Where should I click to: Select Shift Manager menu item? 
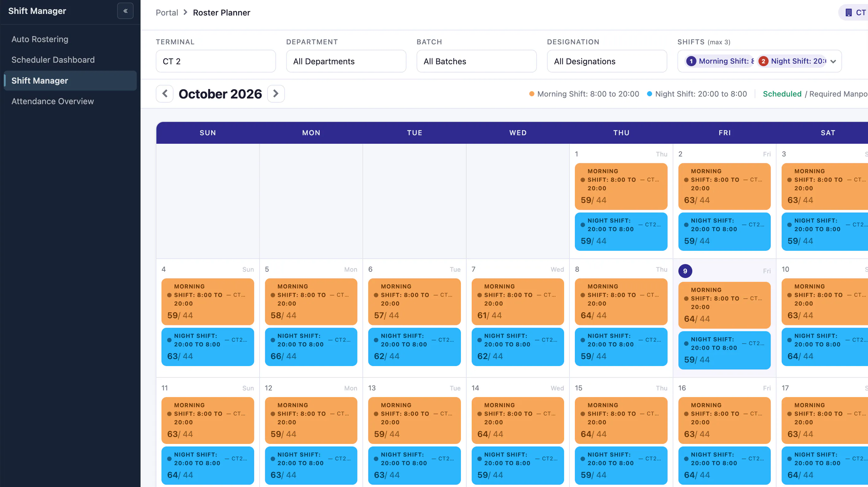tap(70, 80)
